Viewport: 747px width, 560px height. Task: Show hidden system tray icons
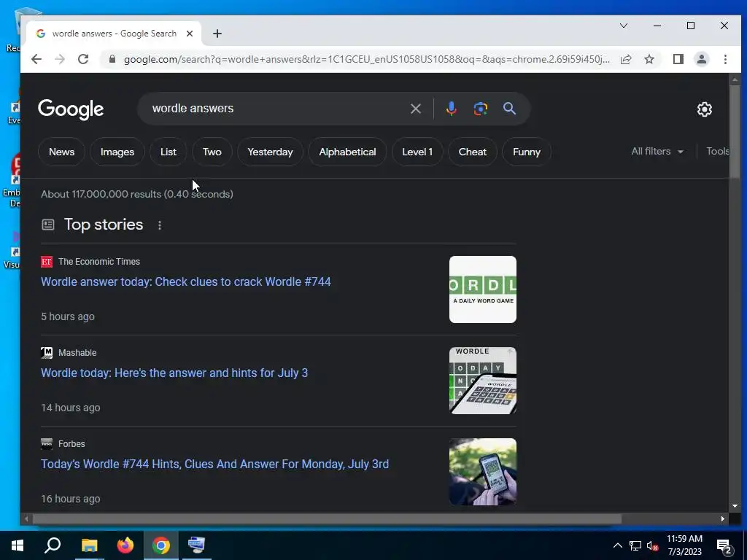[617, 545]
